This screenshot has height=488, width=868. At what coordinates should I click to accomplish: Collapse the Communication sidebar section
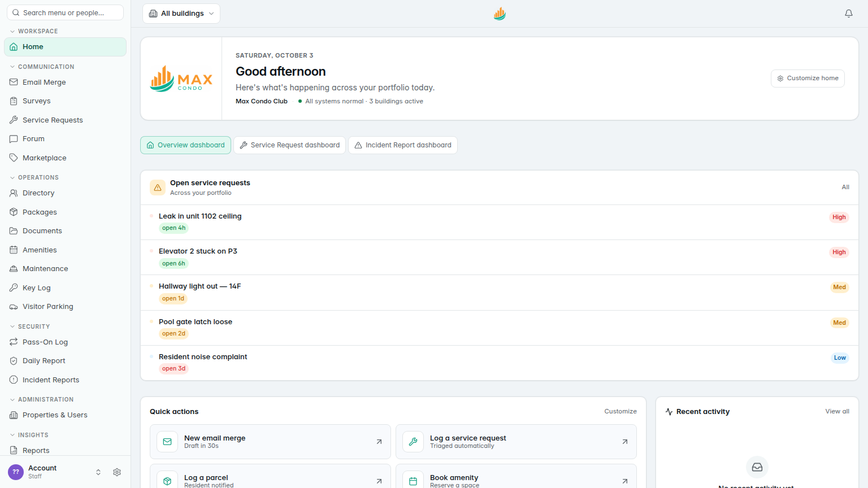click(x=42, y=67)
